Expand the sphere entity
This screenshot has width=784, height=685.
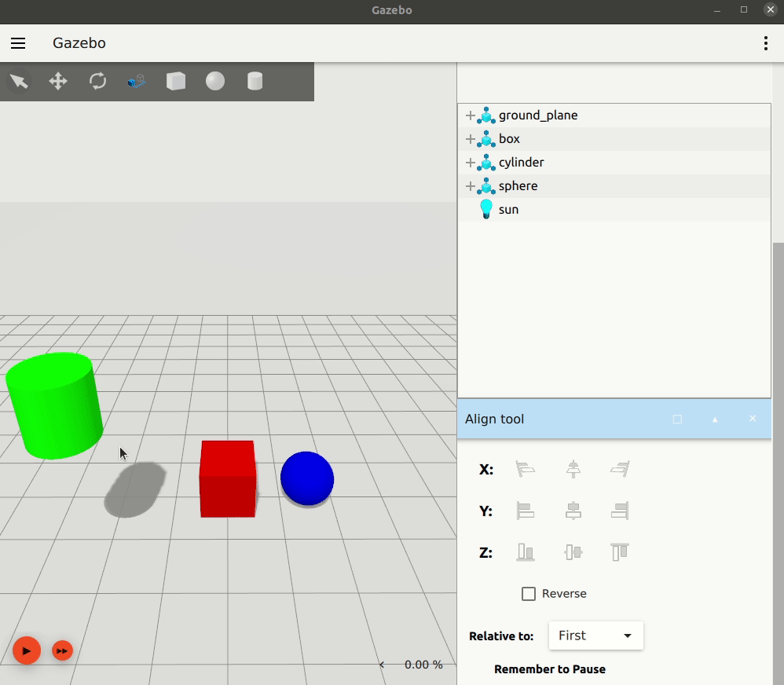[470, 186]
